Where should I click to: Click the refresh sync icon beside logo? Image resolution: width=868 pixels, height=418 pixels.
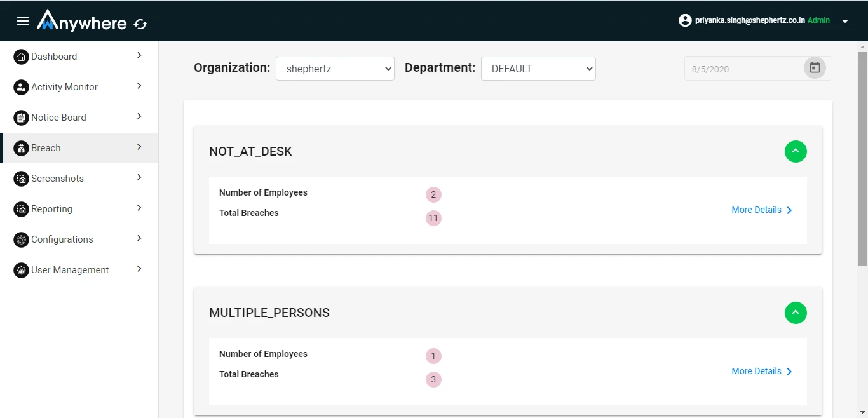coord(140,24)
